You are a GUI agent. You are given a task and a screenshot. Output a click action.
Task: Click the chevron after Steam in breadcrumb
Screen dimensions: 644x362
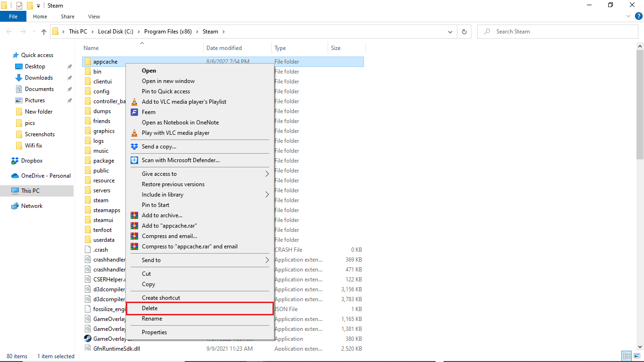223,32
